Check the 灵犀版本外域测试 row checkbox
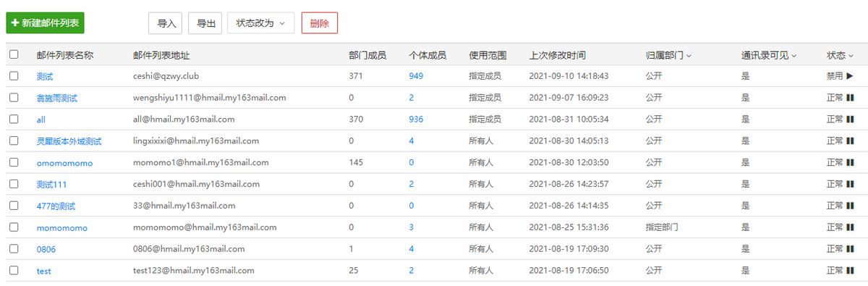This screenshot has height=286, width=868. pos(14,140)
